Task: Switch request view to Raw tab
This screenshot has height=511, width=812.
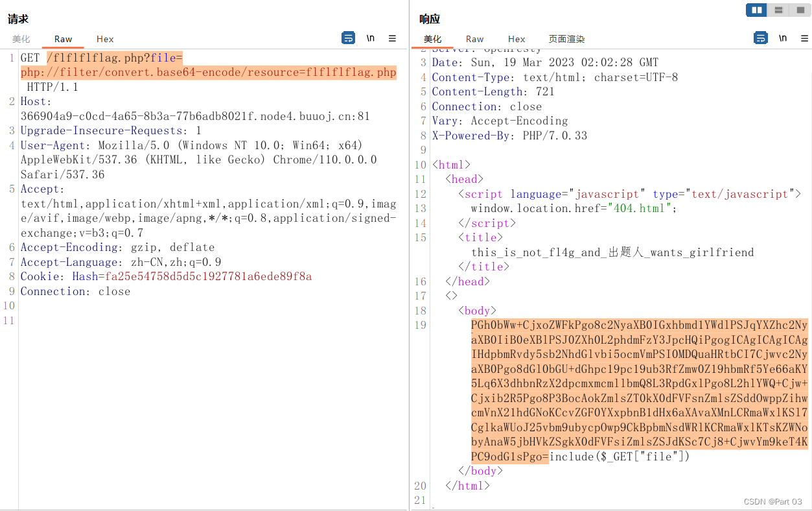Action: tap(63, 39)
